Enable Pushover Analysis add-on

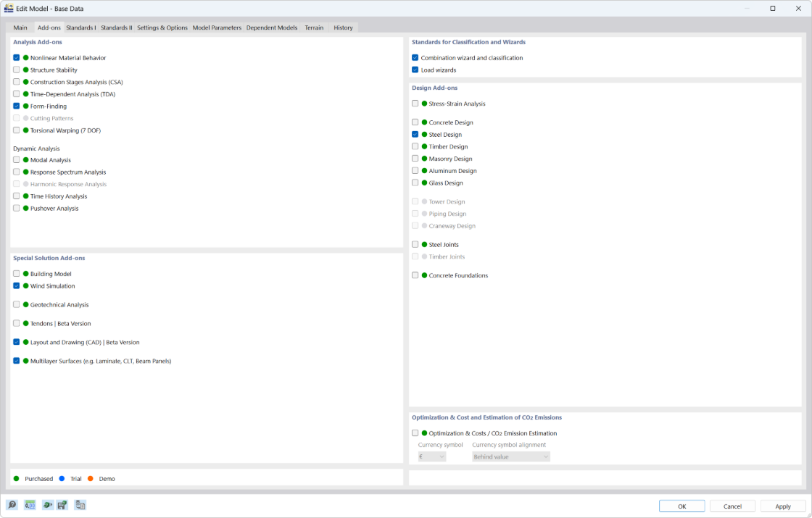(x=17, y=208)
